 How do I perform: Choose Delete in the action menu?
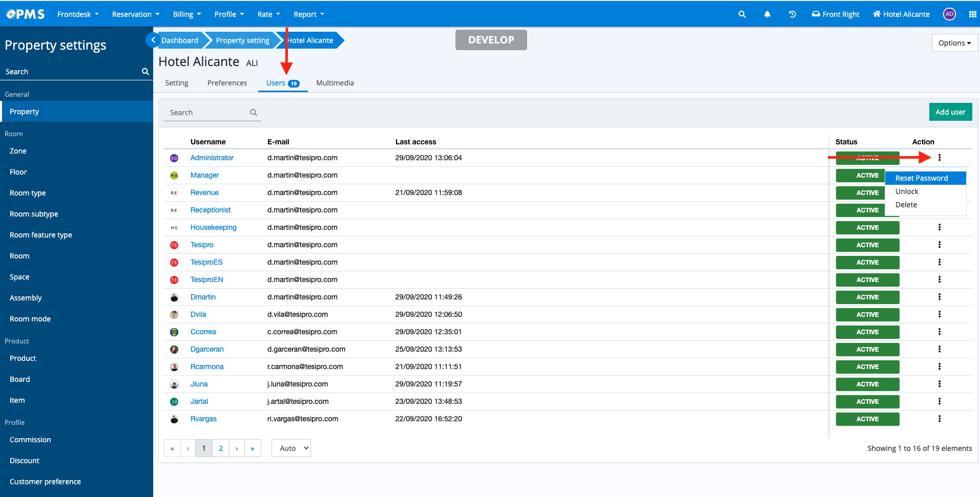(906, 205)
